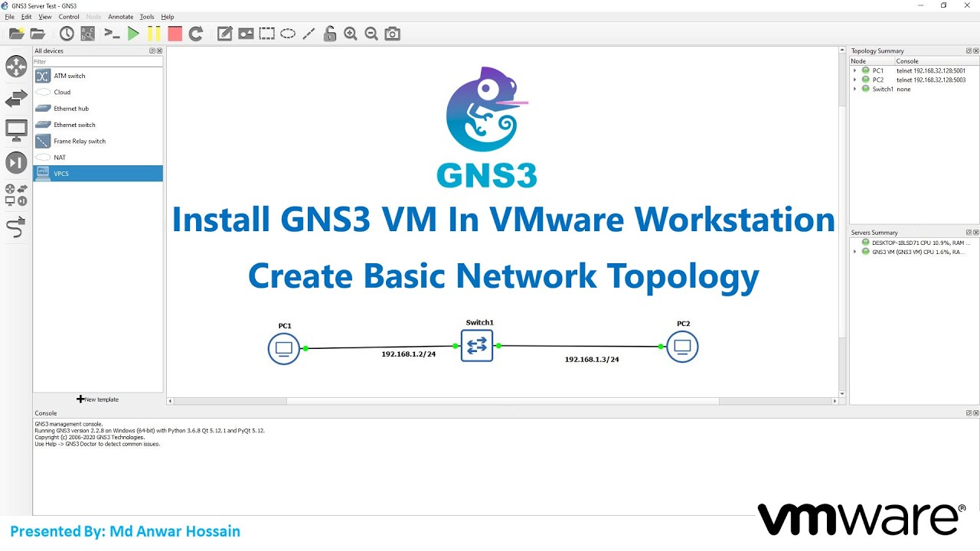Select the Draw a line tool
This screenshot has height=551, width=980.
309,34
